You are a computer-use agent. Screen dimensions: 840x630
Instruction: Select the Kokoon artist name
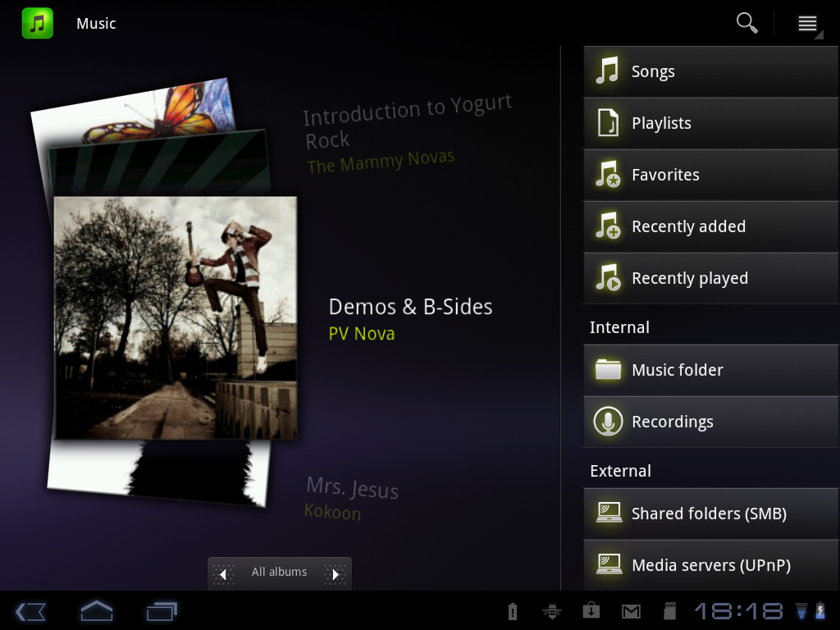[333, 512]
